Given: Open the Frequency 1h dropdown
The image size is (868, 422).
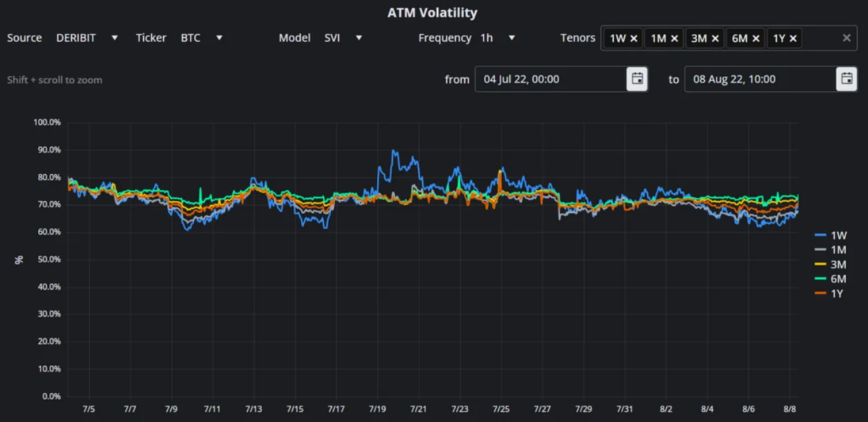Looking at the screenshot, I should [498, 37].
